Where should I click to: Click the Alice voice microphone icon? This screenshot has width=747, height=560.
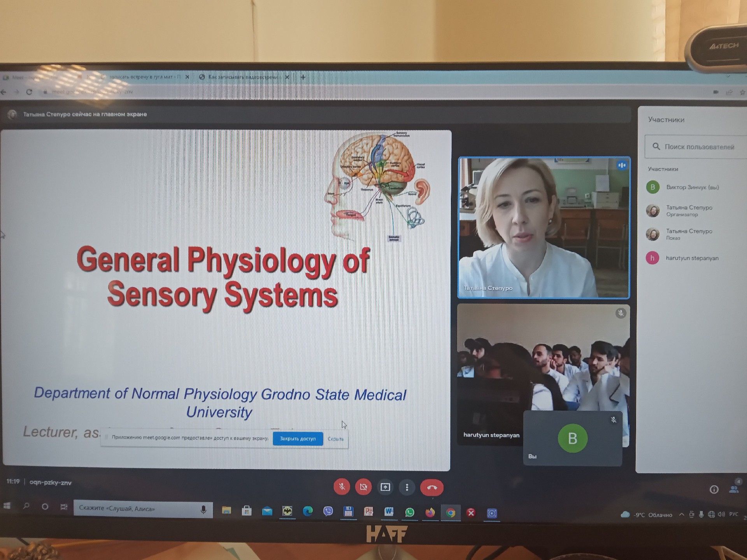click(203, 509)
